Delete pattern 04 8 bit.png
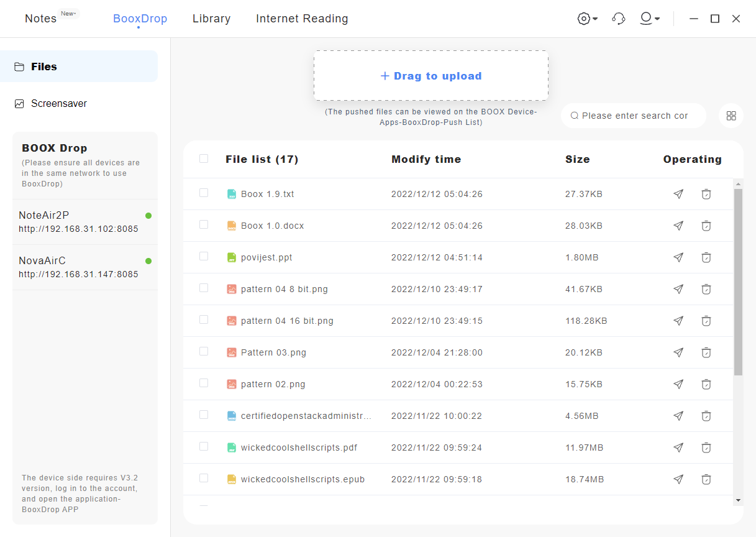This screenshot has height=537, width=756. (x=706, y=289)
